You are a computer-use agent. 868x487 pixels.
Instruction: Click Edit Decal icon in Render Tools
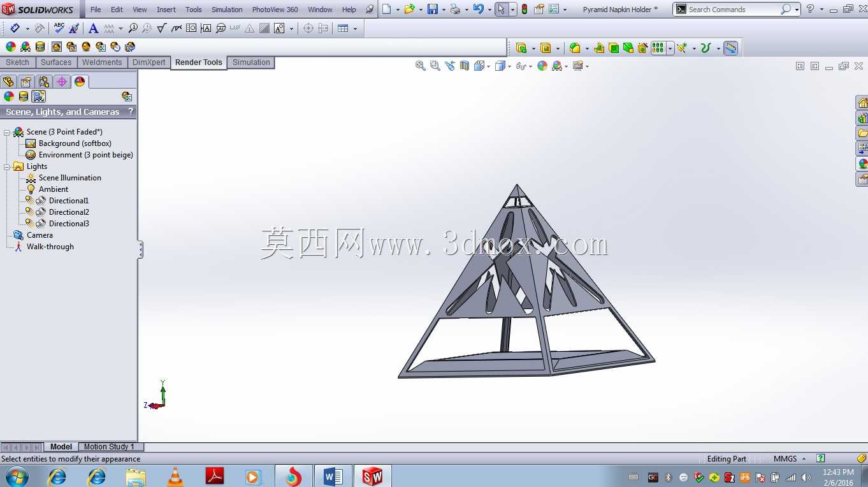tap(40, 47)
